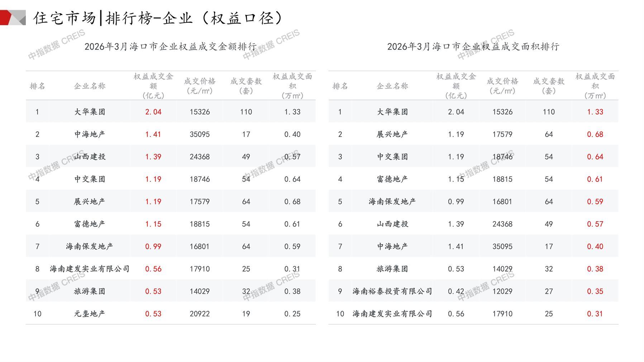Select the price value 12029

coord(502,291)
